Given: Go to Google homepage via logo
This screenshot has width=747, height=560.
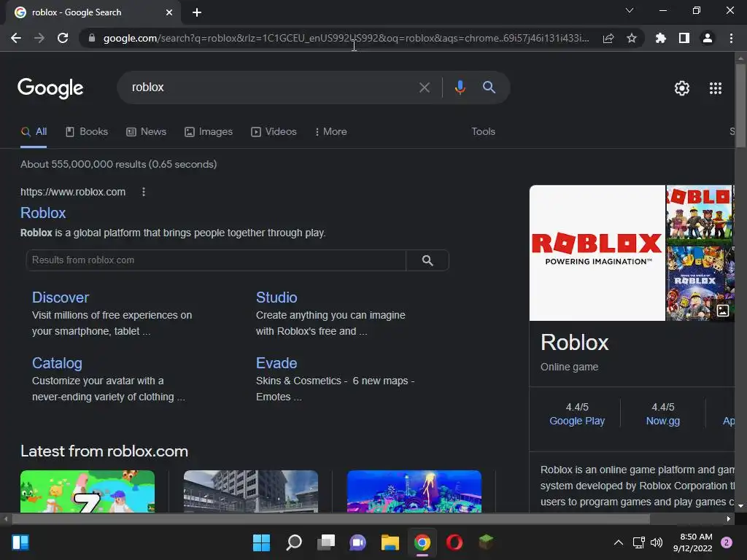Looking at the screenshot, I should pos(50,88).
